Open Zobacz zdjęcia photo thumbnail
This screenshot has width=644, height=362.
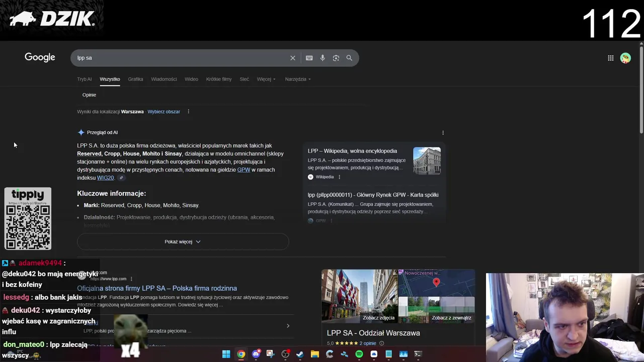(359, 296)
